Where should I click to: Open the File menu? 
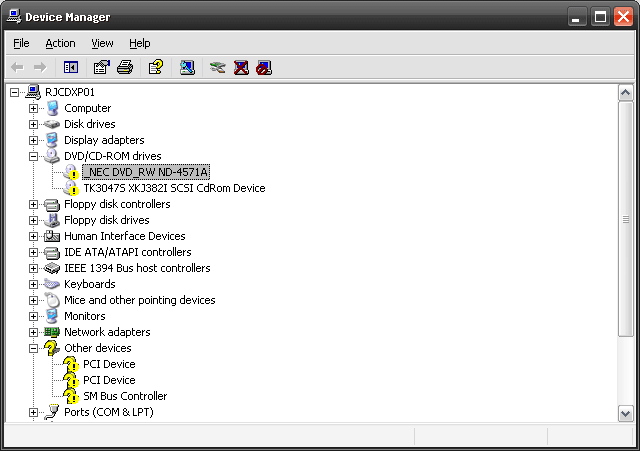pos(21,43)
